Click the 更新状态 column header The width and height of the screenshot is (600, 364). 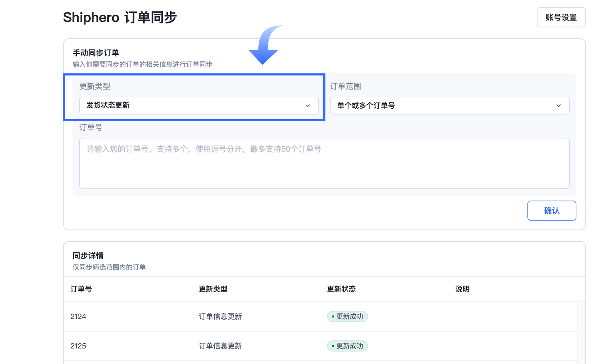click(341, 289)
